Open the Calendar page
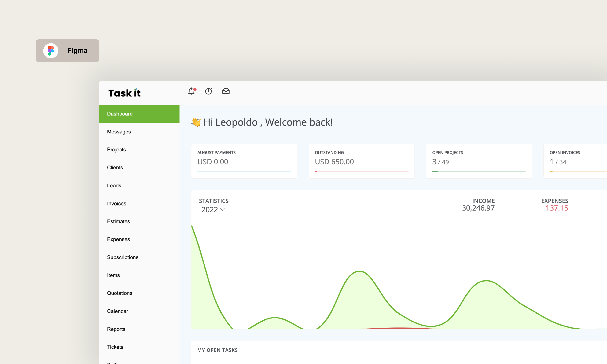 click(x=139, y=311)
